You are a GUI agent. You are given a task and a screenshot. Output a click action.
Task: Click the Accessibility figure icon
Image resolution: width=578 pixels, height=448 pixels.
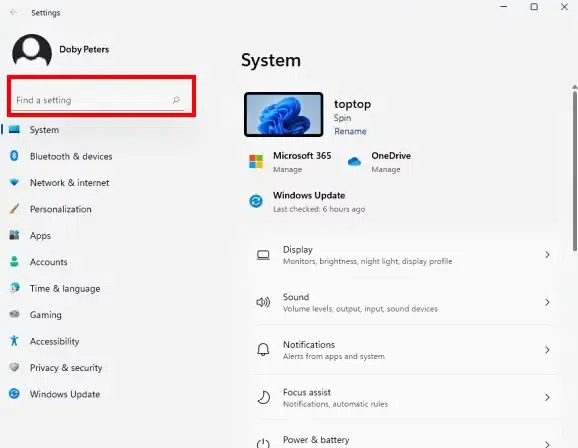[x=14, y=341]
